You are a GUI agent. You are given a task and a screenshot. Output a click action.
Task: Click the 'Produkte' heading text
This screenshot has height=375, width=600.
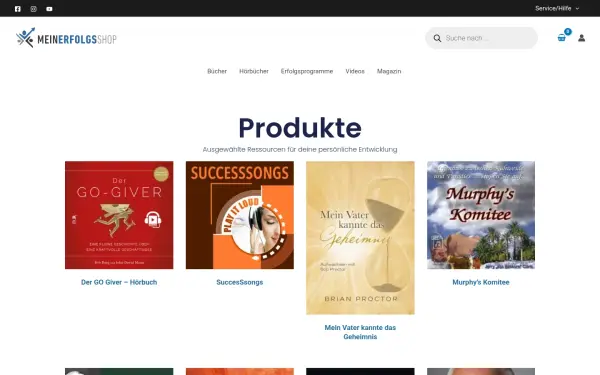coord(300,128)
